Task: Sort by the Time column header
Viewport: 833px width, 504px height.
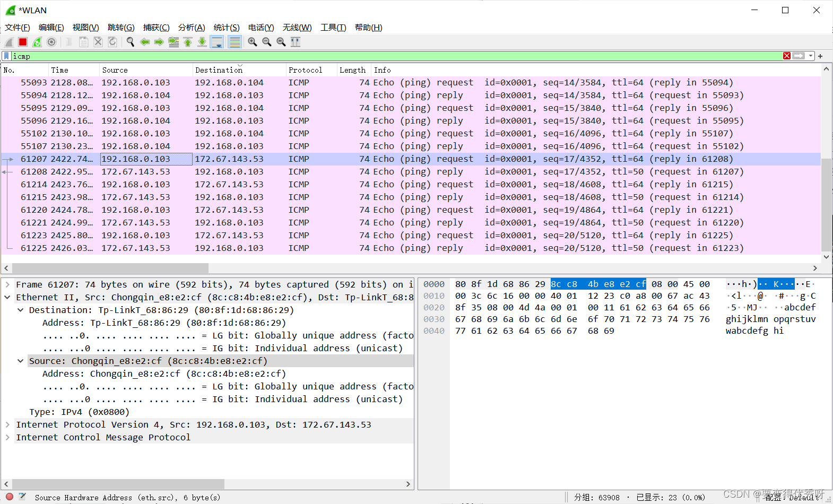Action: tap(74, 70)
